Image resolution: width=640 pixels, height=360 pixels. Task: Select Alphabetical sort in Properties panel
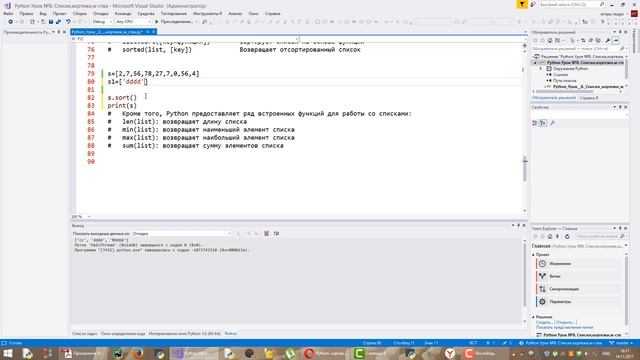click(543, 123)
